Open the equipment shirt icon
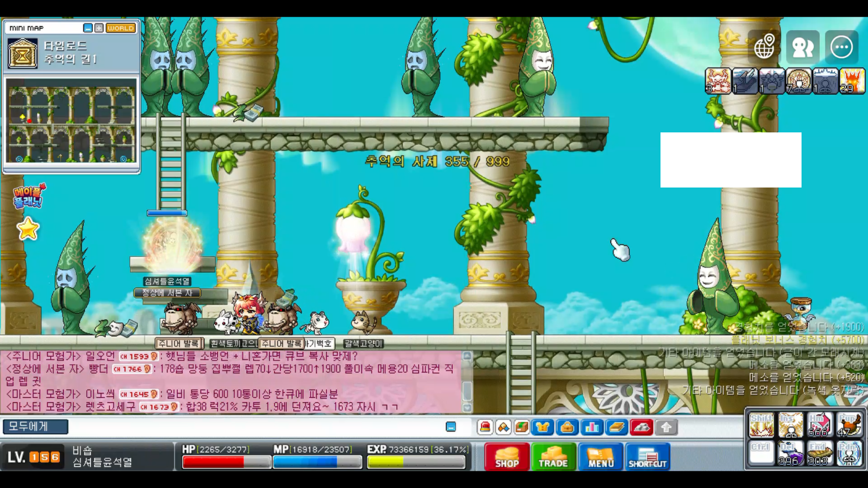The height and width of the screenshot is (488, 868). (x=542, y=427)
